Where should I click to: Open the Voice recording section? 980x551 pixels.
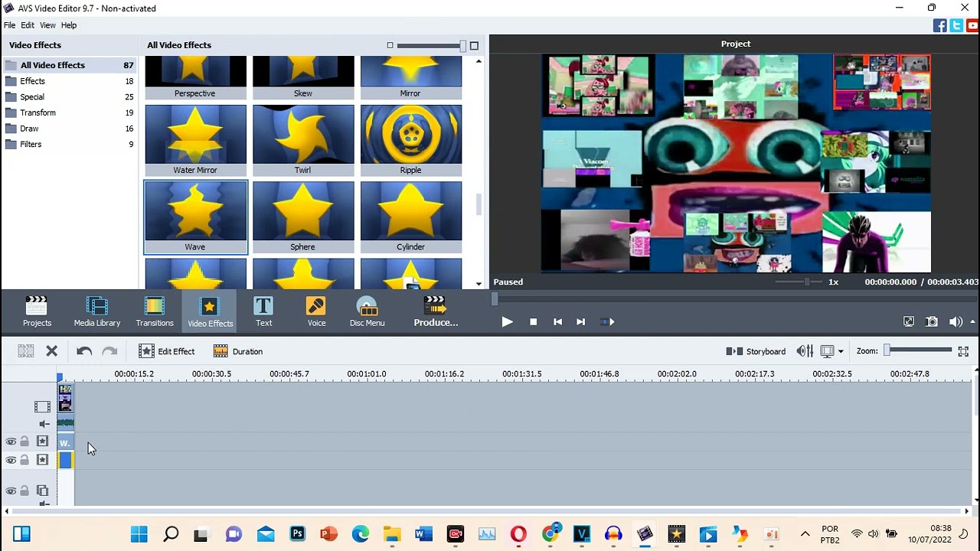tap(316, 311)
